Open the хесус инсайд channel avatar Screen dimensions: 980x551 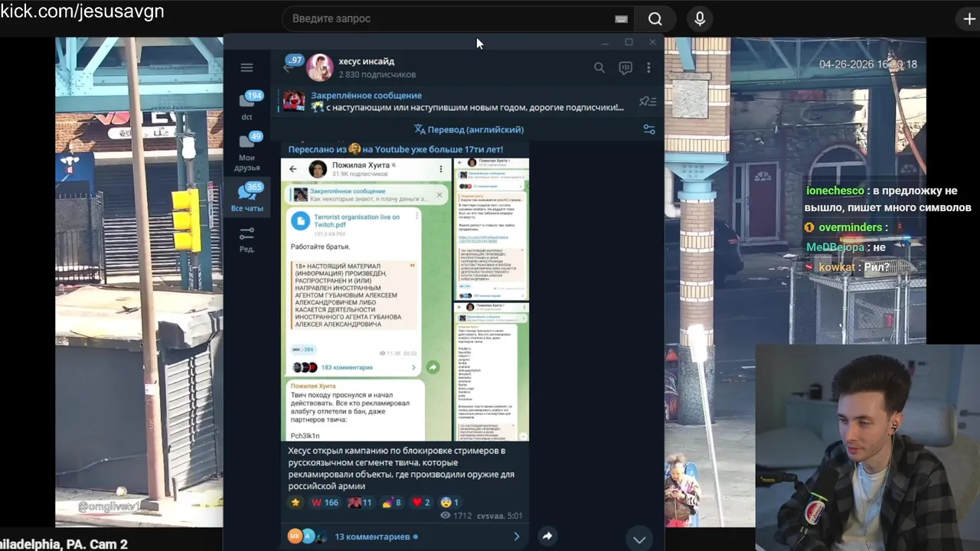click(319, 67)
